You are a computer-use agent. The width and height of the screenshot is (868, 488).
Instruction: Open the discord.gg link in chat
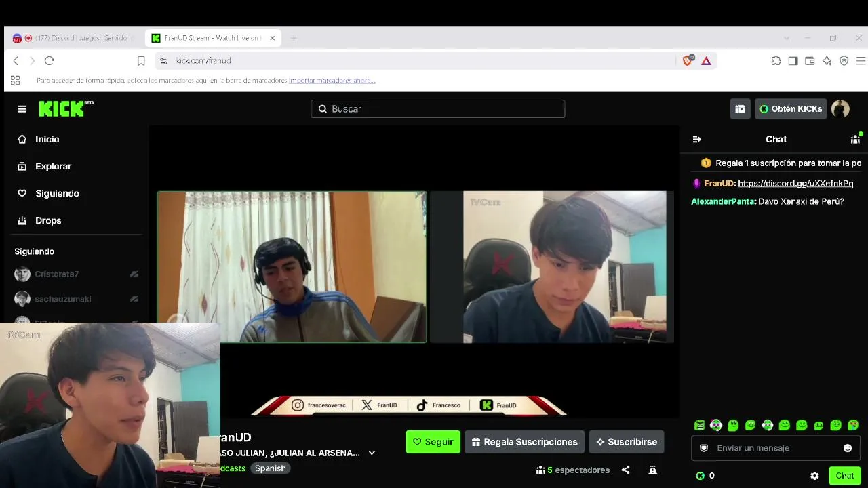(x=795, y=184)
